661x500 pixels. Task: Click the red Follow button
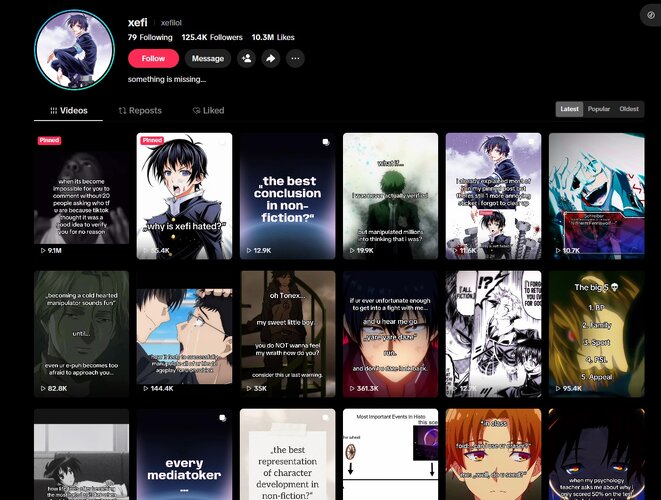tap(153, 59)
